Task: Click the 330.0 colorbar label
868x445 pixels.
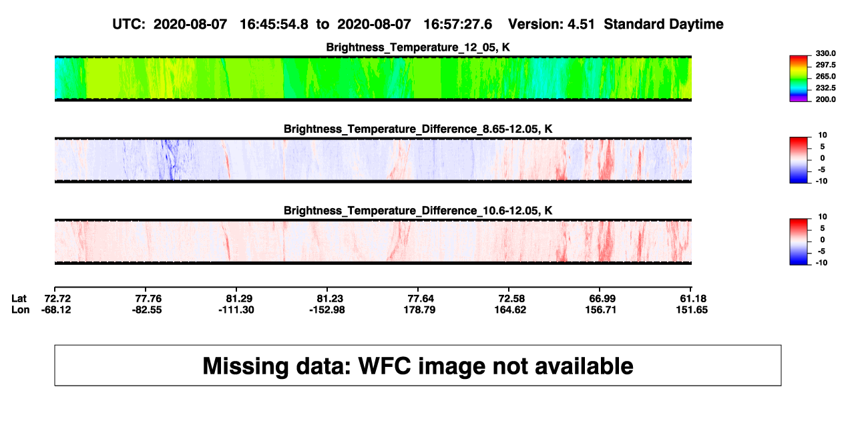Action: click(826, 54)
